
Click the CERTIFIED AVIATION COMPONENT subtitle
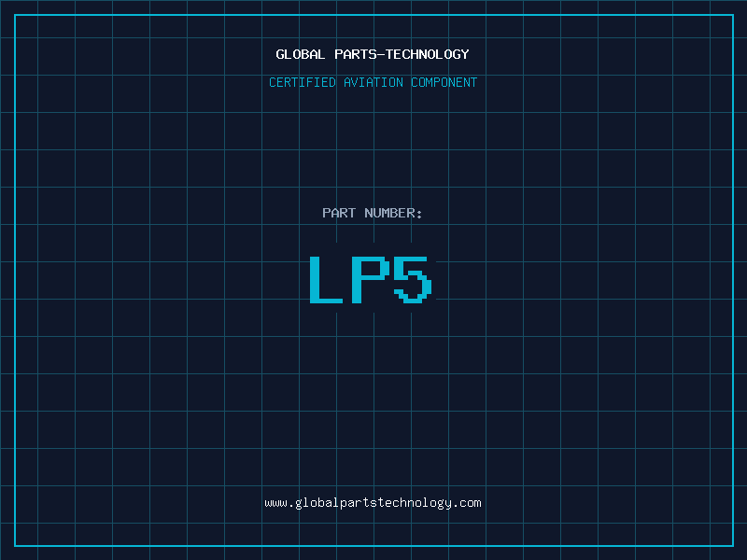[x=373, y=82]
